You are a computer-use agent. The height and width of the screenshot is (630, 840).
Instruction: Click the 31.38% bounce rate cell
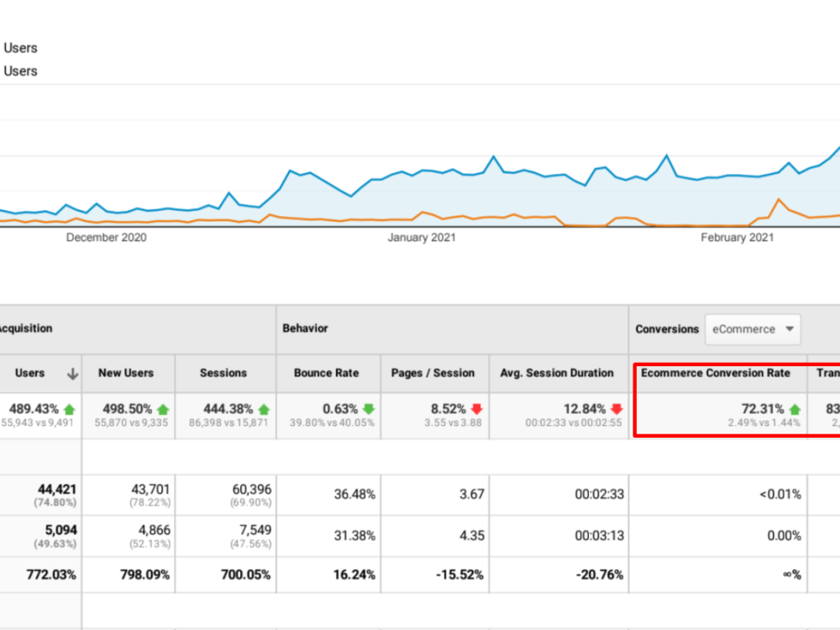(x=354, y=535)
